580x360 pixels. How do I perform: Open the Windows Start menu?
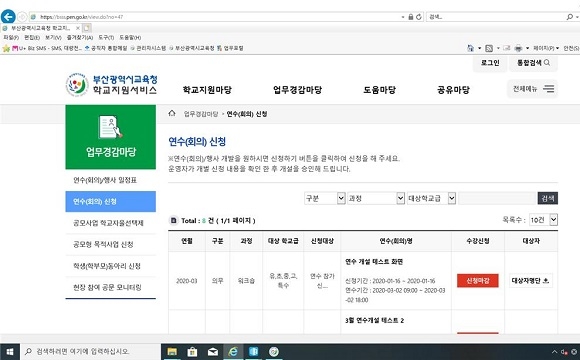(10, 352)
